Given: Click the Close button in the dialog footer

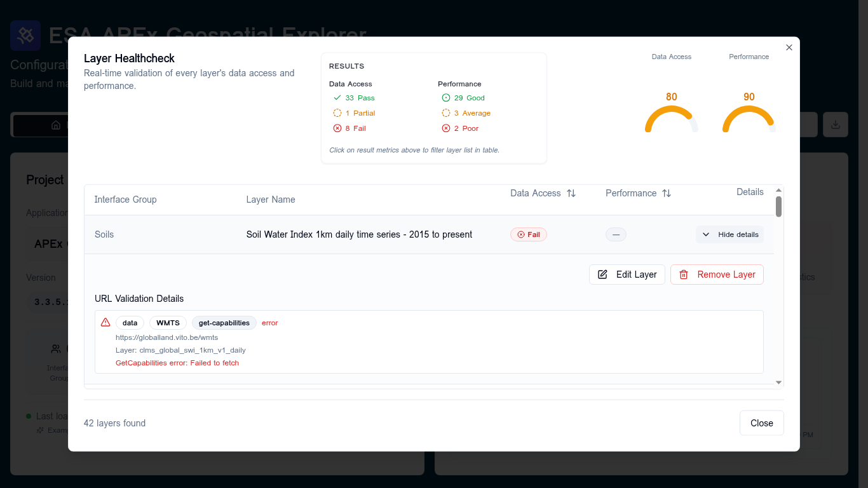Looking at the screenshot, I should [x=762, y=423].
